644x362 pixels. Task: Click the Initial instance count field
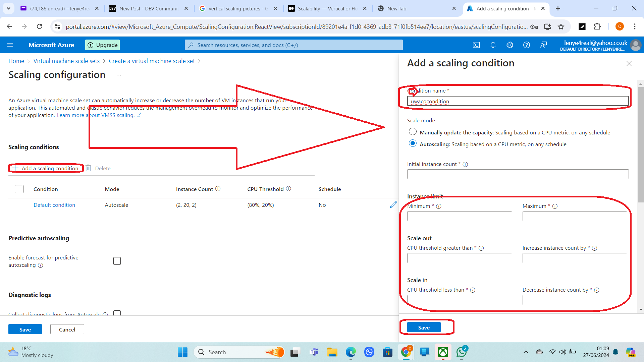click(x=518, y=174)
